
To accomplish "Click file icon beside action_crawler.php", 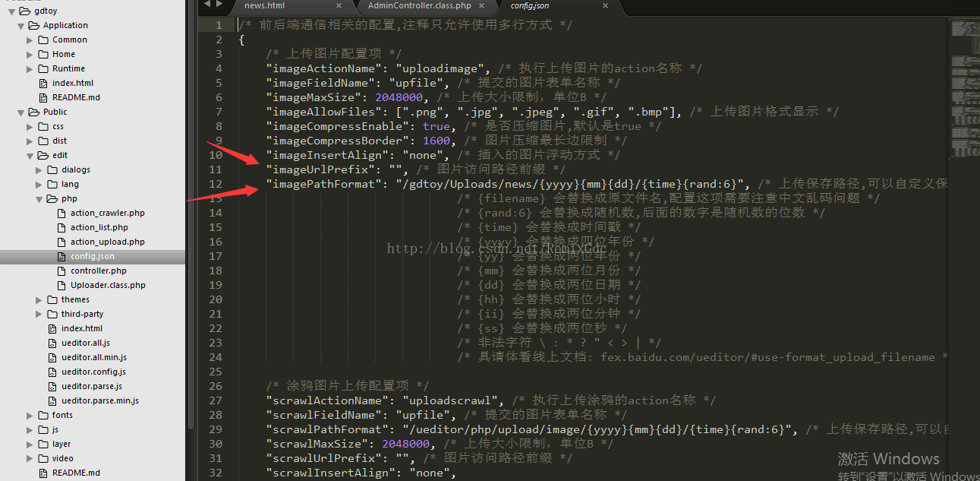I will coord(62,213).
